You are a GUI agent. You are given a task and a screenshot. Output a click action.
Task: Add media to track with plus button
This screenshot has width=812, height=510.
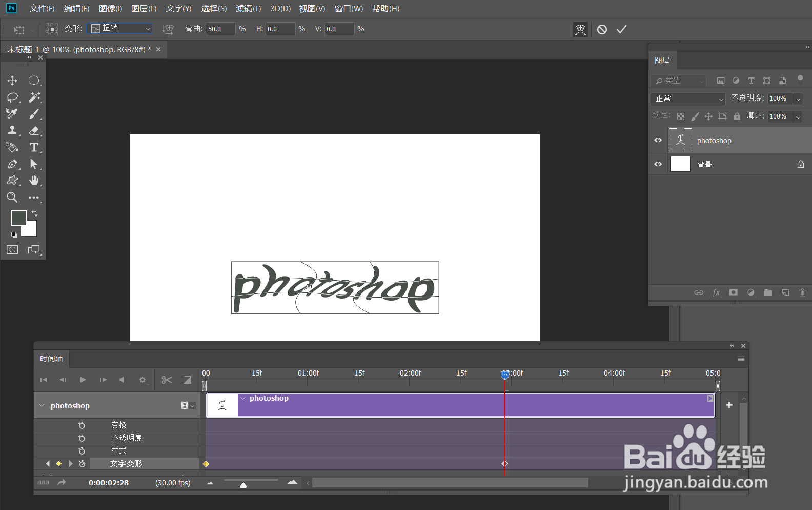[729, 405]
